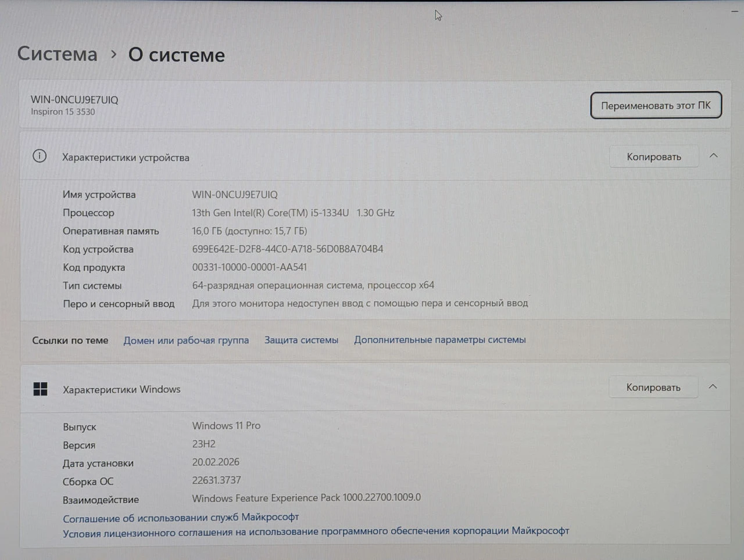This screenshot has height=560, width=744.
Task: Click the Характеристики Windows heading
Action: coord(121,389)
